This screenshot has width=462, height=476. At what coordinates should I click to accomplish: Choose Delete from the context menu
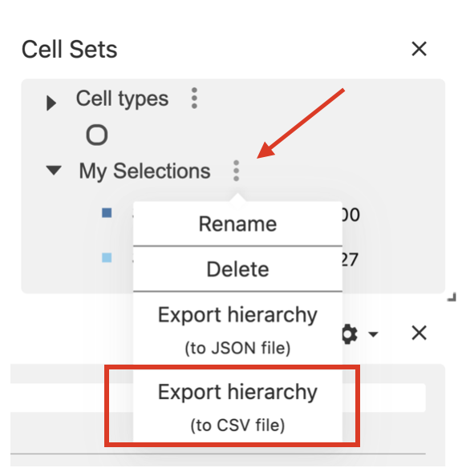pyautogui.click(x=237, y=269)
